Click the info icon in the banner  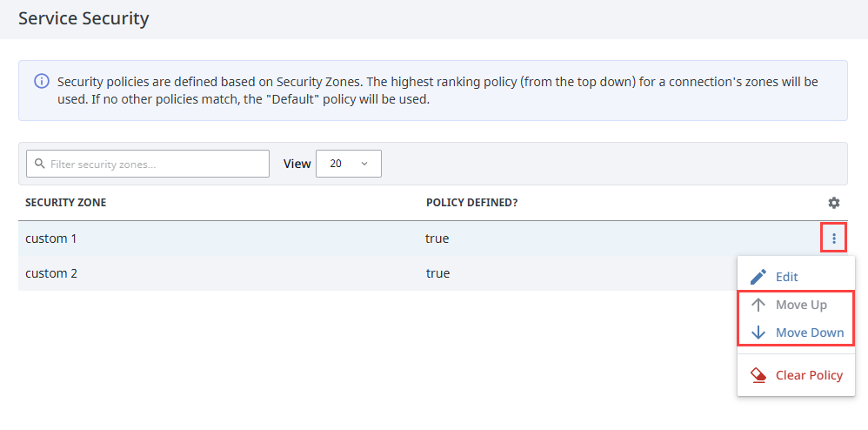(41, 82)
